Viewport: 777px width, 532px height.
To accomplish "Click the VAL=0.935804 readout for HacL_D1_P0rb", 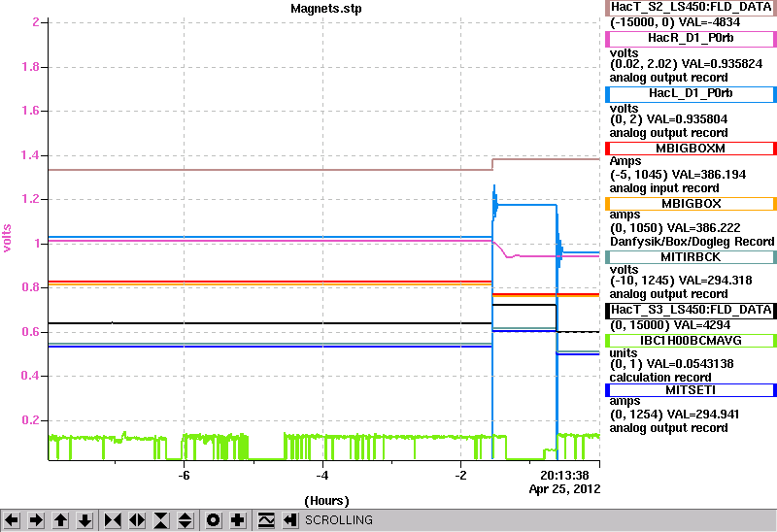I will point(688,119).
